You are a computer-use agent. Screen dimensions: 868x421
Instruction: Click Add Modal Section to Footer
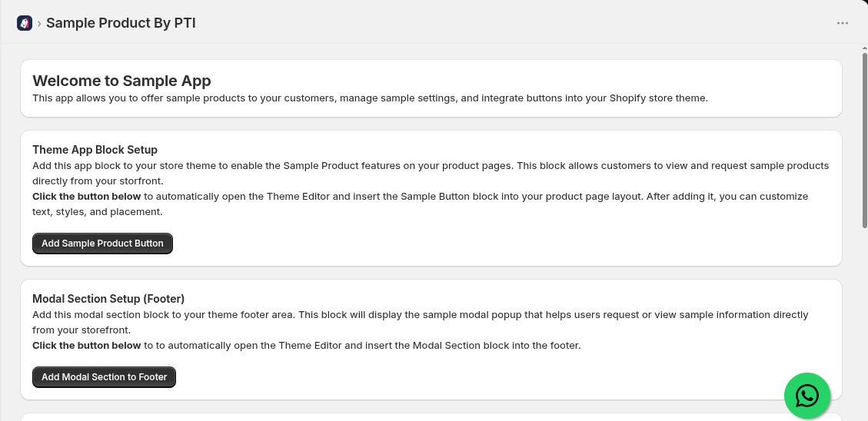(104, 376)
